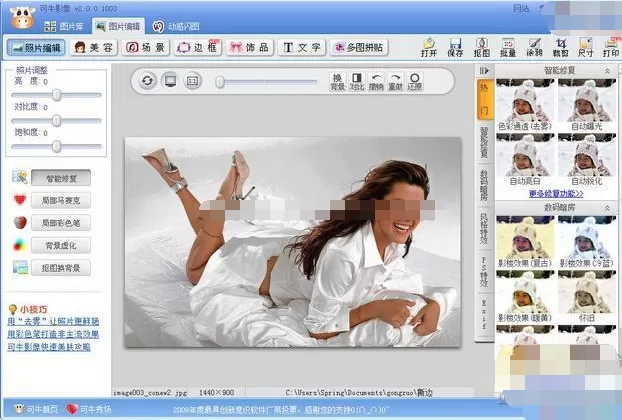Apply the 影楼效果(复古) thumbnail

click(525, 238)
